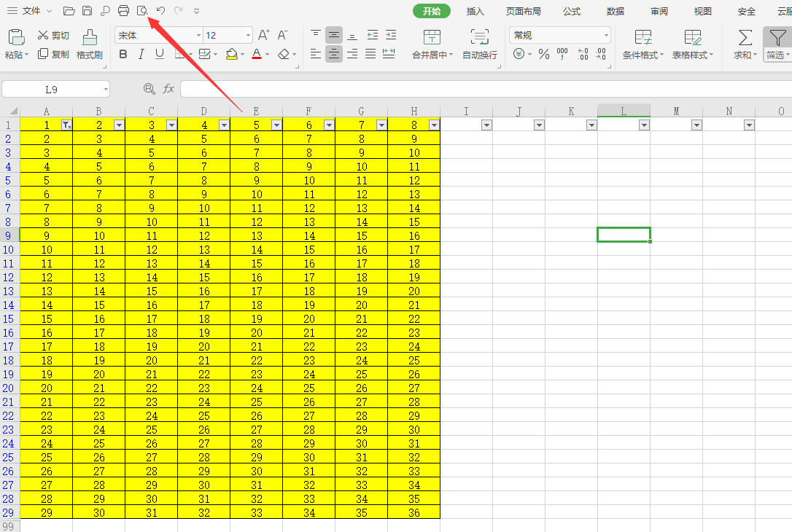This screenshot has height=532, width=792.
Task: Click the bottom vertical align icon
Action: pyautogui.click(x=352, y=35)
